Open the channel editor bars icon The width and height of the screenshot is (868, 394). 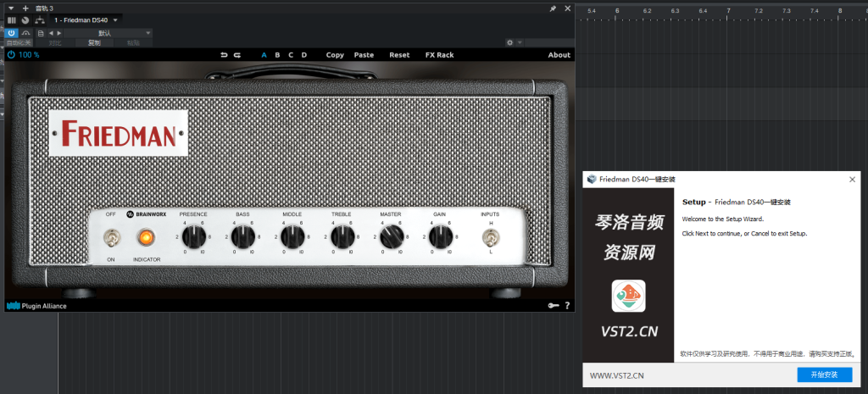point(12,20)
